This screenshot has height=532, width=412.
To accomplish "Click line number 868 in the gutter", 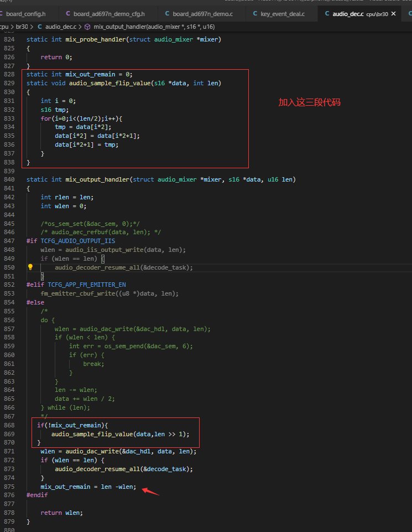I will (x=9, y=425).
